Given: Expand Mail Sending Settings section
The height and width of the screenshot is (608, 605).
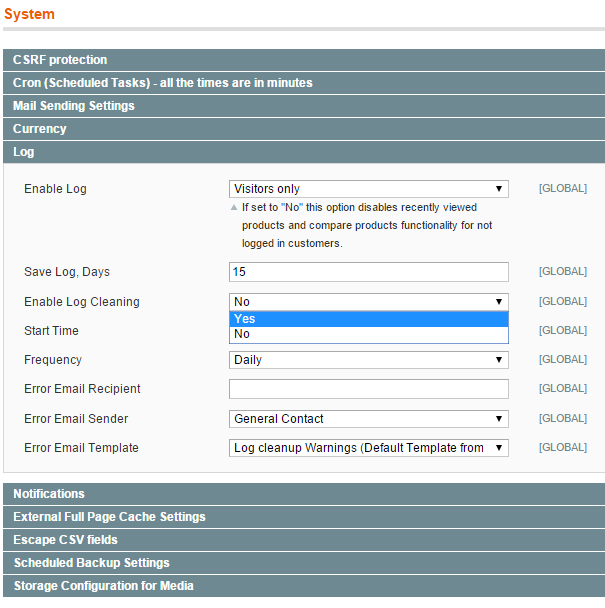Looking at the screenshot, I should (304, 106).
